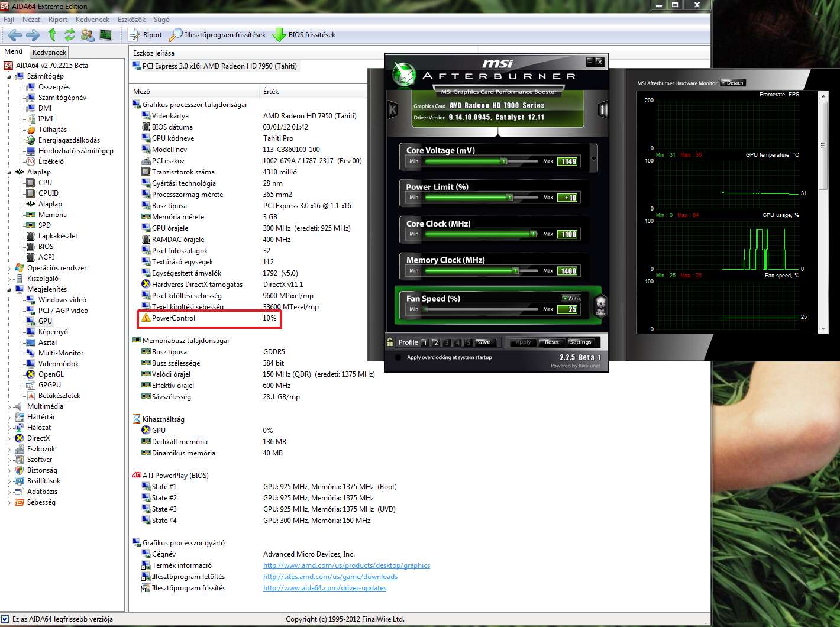Switch to the Menü tab in sidebar
Image resolution: width=840 pixels, height=627 pixels.
(x=13, y=51)
